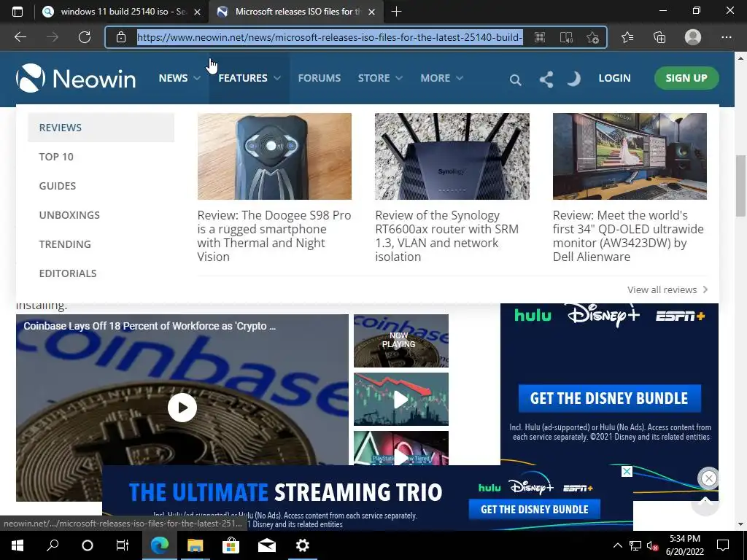The height and width of the screenshot is (560, 747).
Task: Open Edge settings and more ellipsis
Action: [x=726, y=37]
